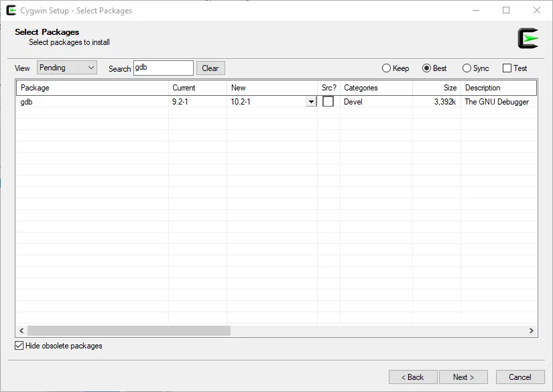Click the Cygwin icon in title bar
The width and height of the screenshot is (553, 392).
click(x=11, y=10)
